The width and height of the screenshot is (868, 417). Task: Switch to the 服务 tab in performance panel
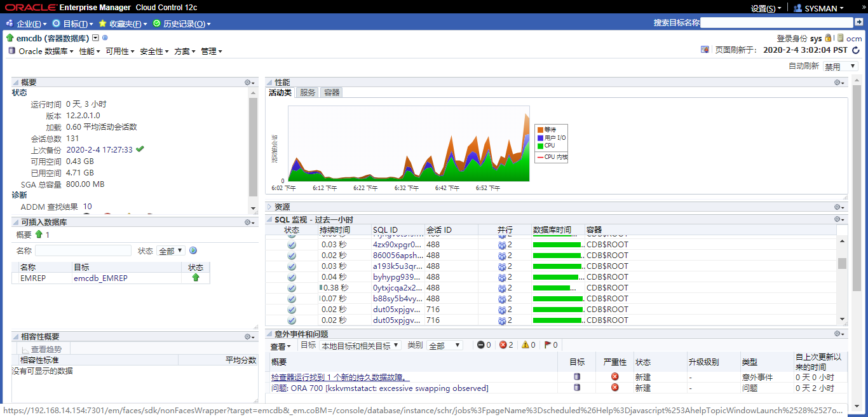point(308,93)
